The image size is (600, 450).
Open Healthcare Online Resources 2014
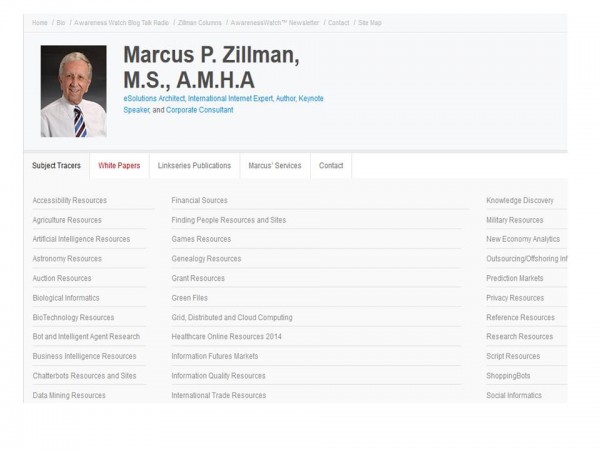coord(227,336)
